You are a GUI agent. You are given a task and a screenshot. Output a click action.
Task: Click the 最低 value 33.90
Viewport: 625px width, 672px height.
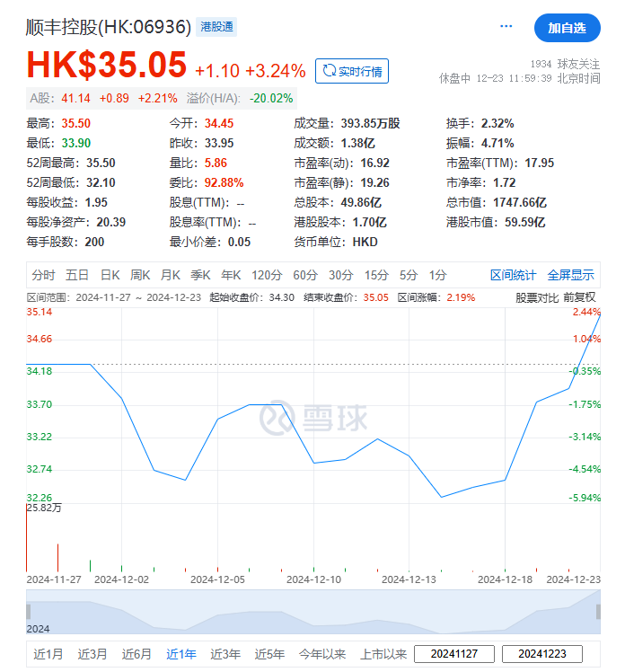coord(75,143)
